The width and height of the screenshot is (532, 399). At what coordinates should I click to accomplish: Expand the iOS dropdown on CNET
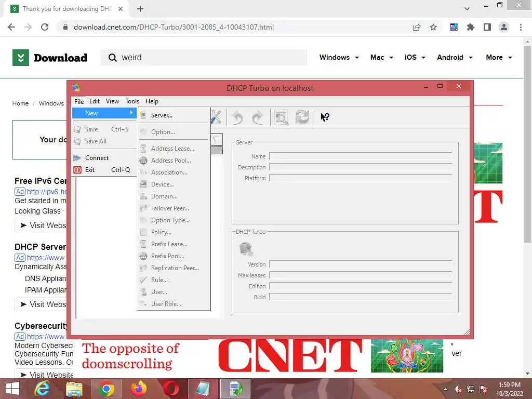[415, 57]
